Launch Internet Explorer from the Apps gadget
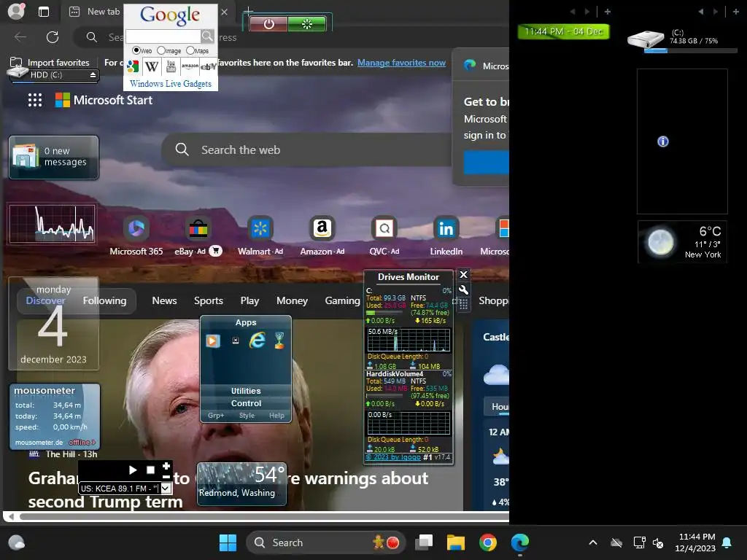Viewport: 747px width, 560px height. pos(258,341)
